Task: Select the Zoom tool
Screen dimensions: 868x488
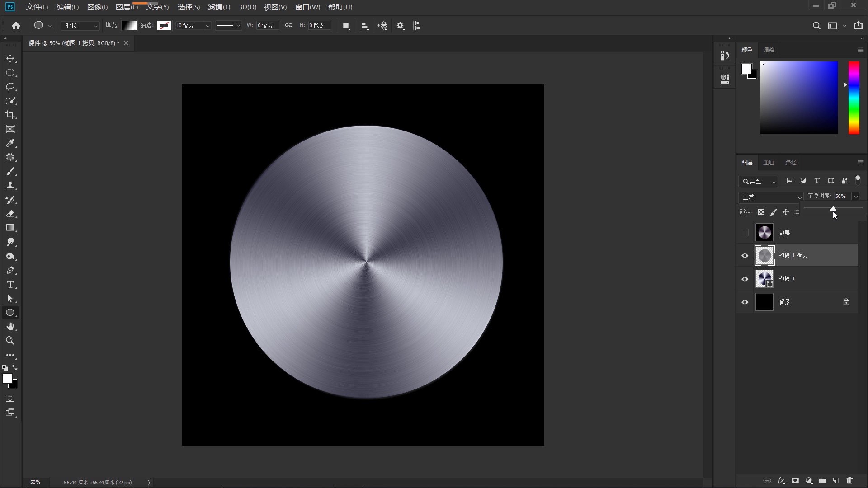Action: click(10, 341)
